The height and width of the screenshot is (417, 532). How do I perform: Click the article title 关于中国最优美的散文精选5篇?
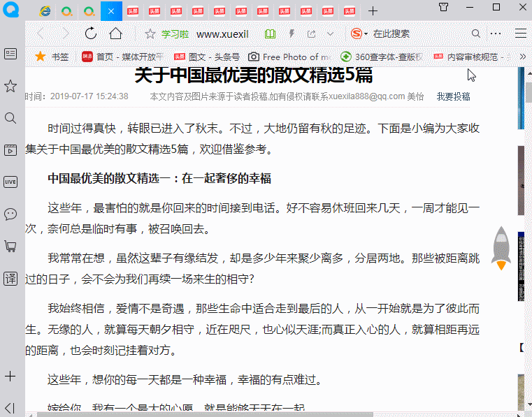pyautogui.click(x=254, y=75)
